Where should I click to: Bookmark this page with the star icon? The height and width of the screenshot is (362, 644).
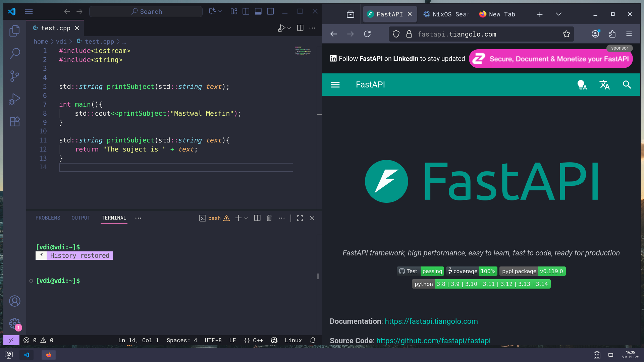(x=566, y=34)
